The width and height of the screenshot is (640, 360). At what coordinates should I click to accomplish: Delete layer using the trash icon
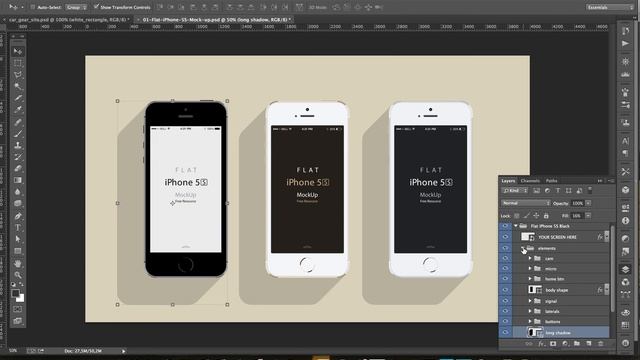click(x=600, y=344)
